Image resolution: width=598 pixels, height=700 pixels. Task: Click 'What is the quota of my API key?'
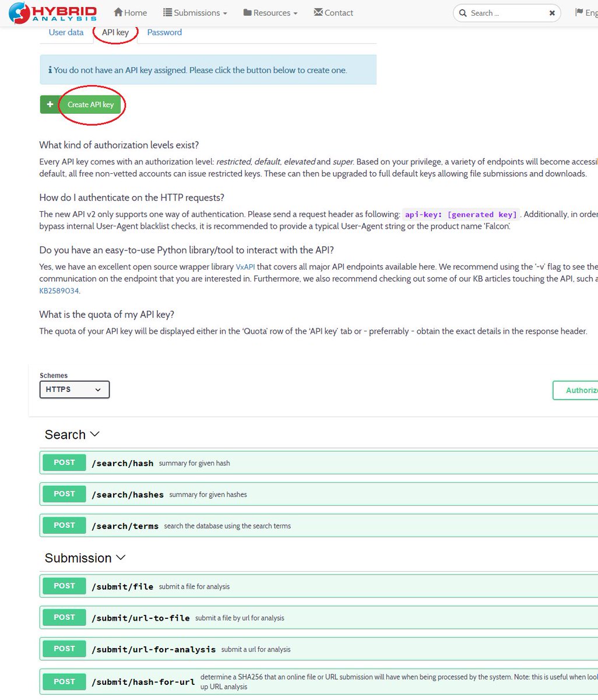[x=107, y=314]
